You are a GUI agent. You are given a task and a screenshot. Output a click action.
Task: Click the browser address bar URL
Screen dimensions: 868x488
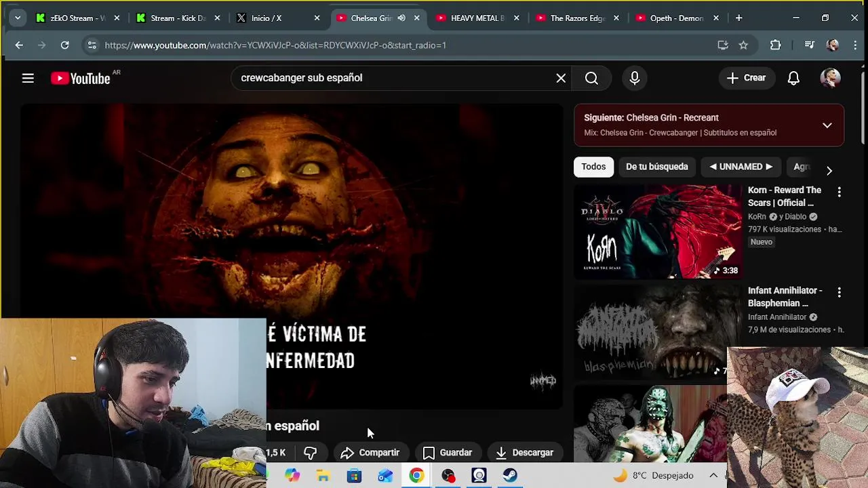click(275, 45)
